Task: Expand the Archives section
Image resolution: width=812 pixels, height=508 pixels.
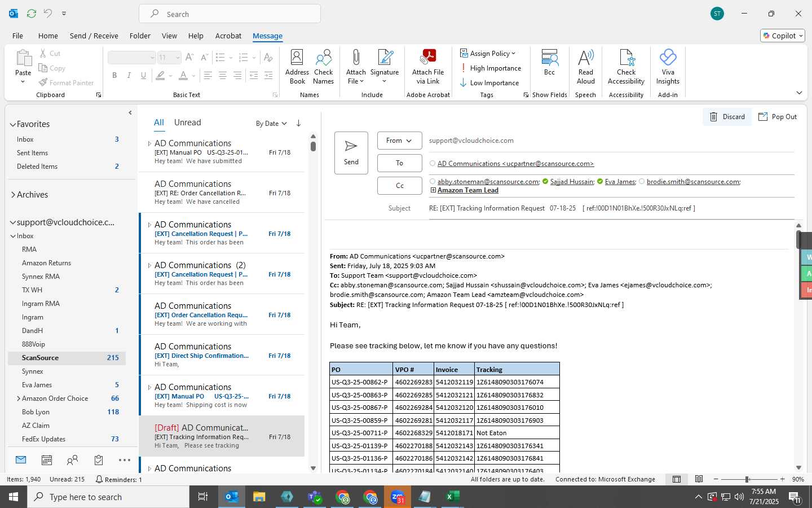Action: coord(13,195)
